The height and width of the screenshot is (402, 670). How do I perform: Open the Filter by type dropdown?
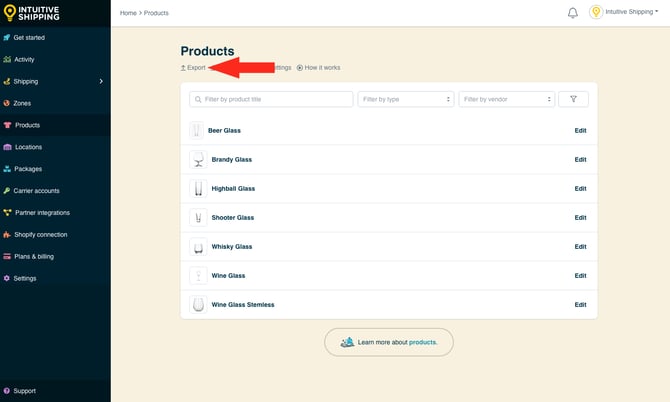[406, 99]
